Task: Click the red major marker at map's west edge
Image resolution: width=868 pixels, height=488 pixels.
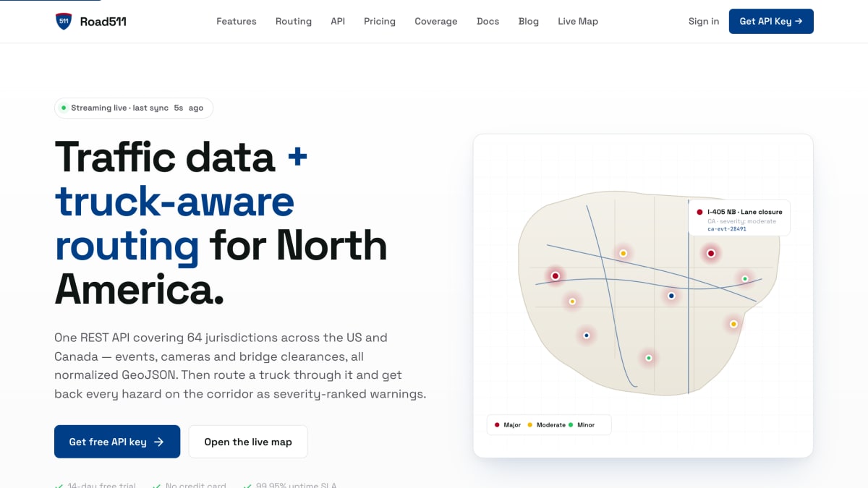Action: click(556, 276)
